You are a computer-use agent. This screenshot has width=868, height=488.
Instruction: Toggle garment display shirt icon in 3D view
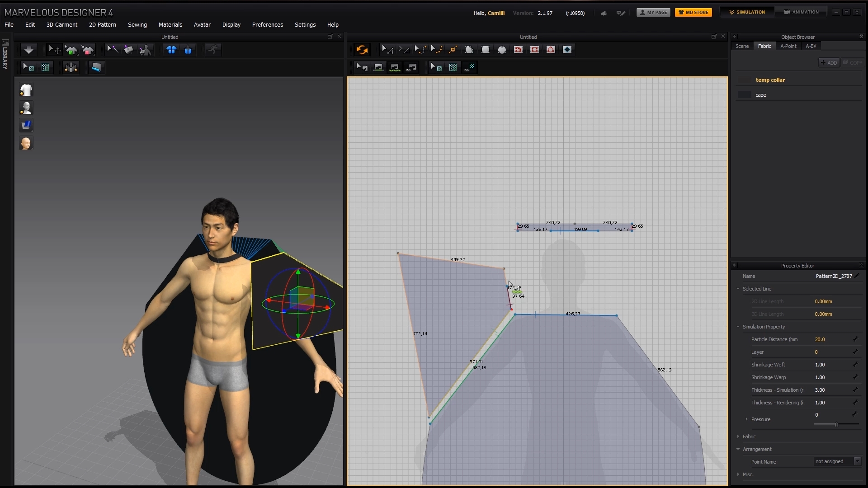point(26,90)
